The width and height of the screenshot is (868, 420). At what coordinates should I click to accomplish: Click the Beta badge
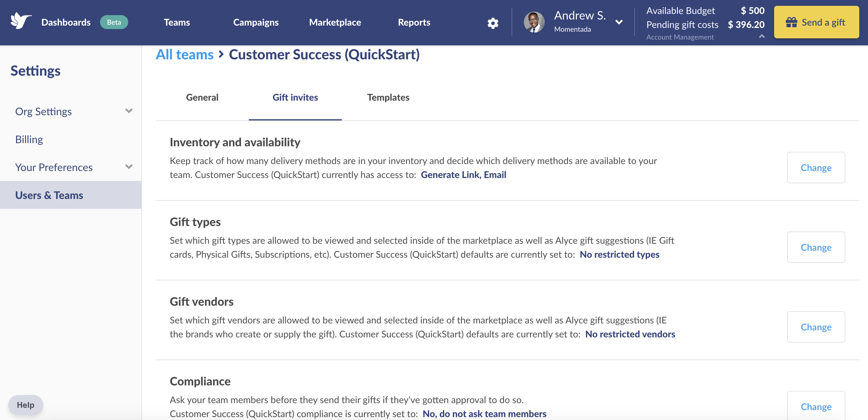(x=114, y=22)
